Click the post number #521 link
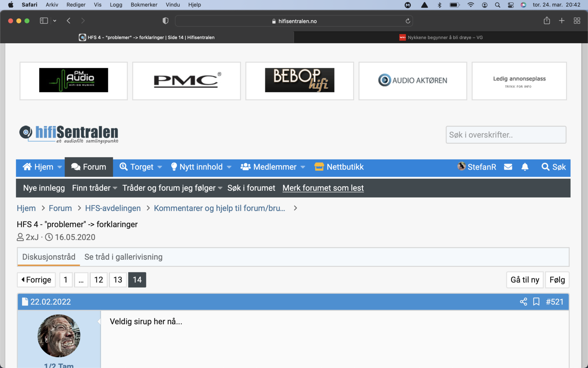Viewport: 588px width, 368px height. (555, 302)
